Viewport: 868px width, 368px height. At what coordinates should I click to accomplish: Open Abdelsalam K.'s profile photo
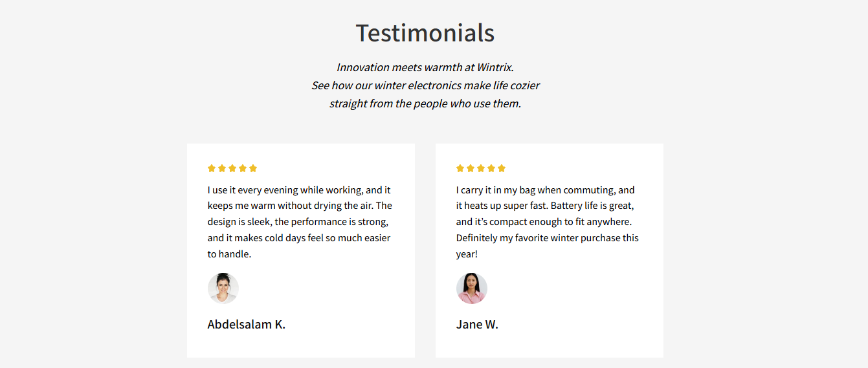223,288
